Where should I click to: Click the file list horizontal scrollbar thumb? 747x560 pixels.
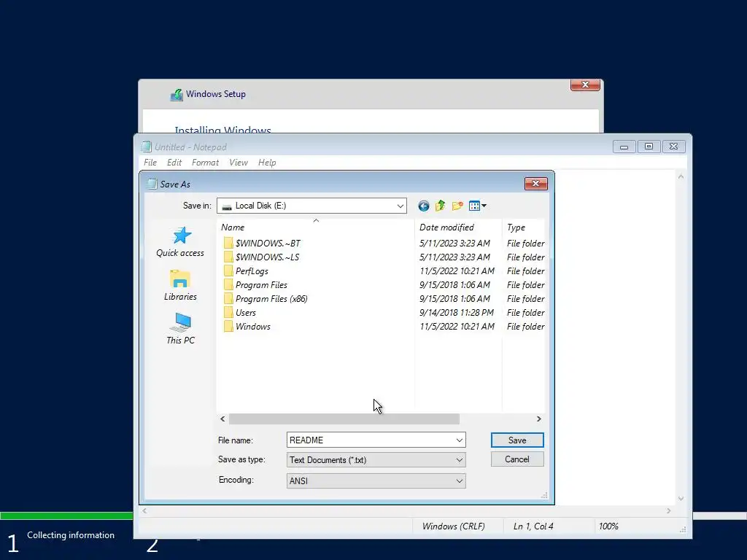(x=344, y=419)
